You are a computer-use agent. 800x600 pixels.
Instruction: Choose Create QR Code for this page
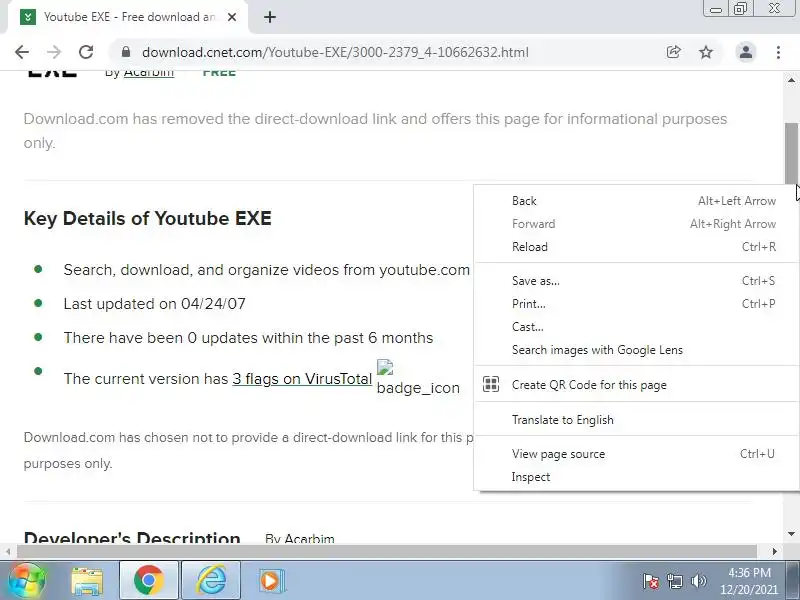click(x=637, y=385)
